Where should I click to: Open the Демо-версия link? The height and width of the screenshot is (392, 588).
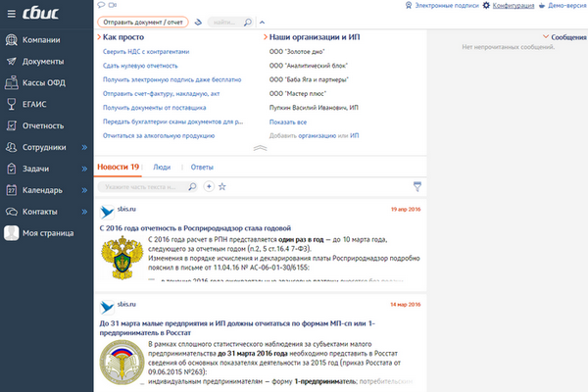567,5
